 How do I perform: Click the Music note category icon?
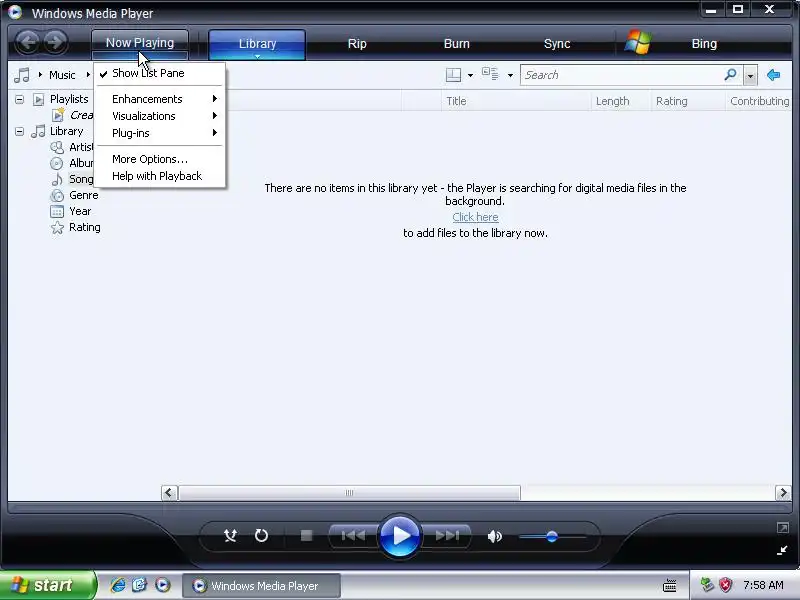[22, 75]
